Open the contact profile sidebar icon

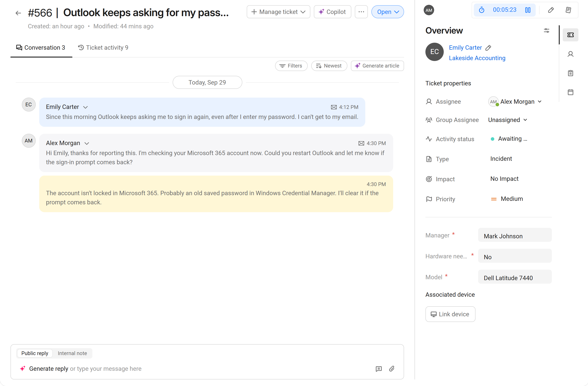pos(571,54)
